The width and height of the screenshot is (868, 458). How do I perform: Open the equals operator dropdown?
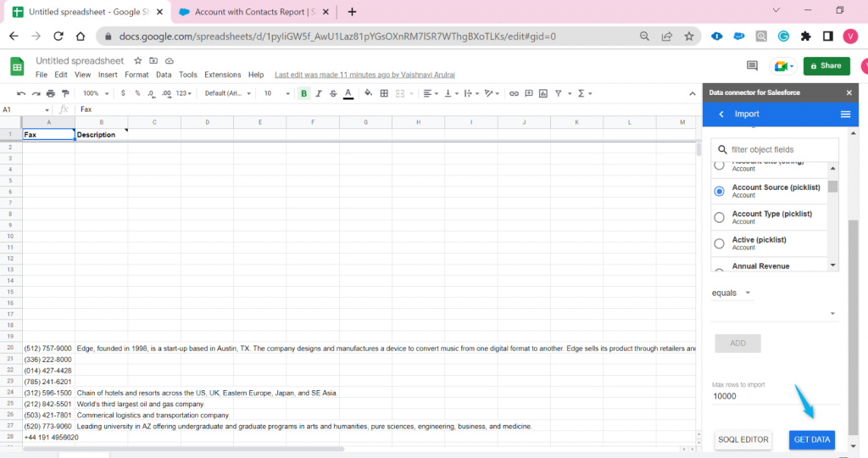point(732,293)
